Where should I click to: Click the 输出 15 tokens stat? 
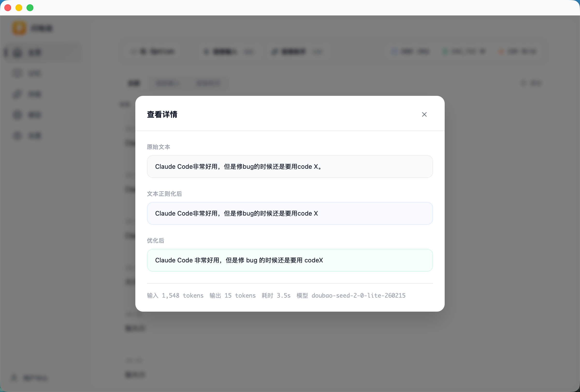coord(232,295)
